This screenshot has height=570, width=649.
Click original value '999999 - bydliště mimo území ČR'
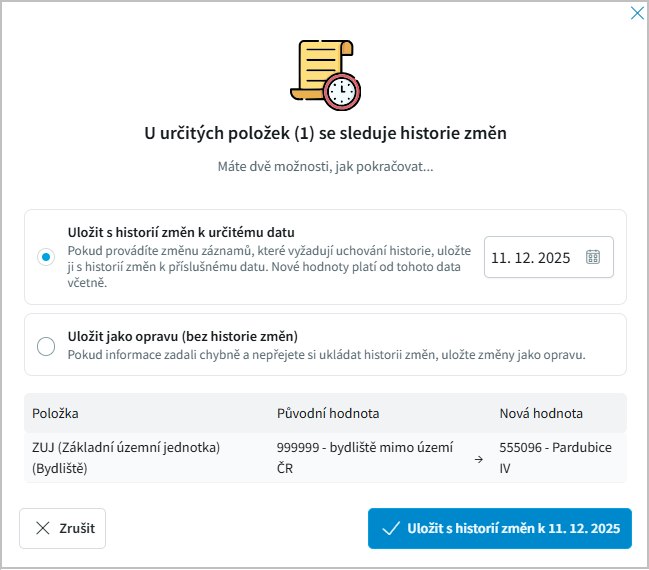[x=365, y=456]
